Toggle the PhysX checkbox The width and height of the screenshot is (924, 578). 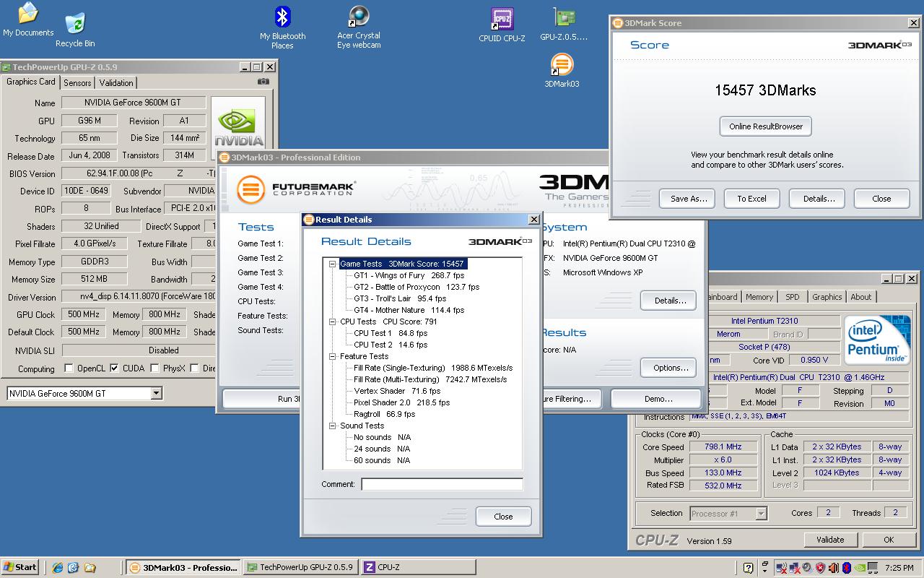click(154, 368)
